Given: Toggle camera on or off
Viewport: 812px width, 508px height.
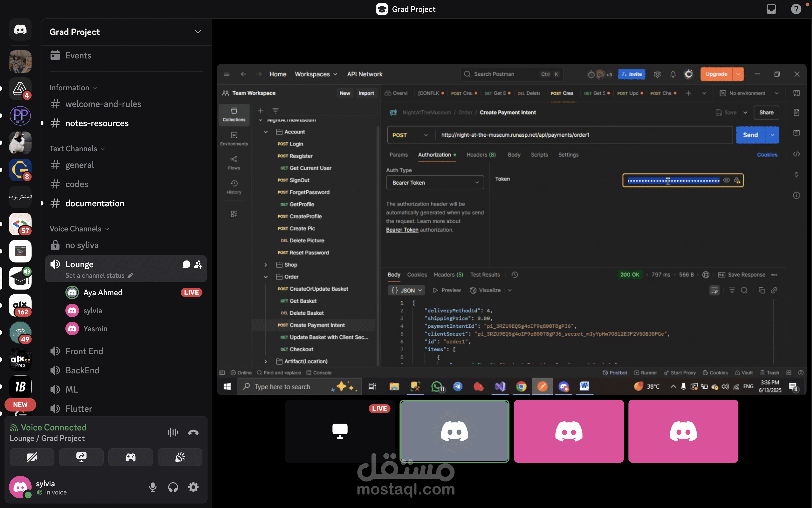Looking at the screenshot, I should coord(32,457).
